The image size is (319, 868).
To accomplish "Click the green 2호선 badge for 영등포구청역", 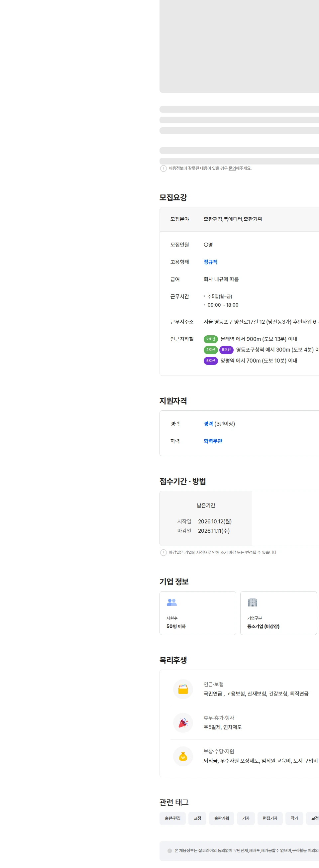I will [211, 350].
